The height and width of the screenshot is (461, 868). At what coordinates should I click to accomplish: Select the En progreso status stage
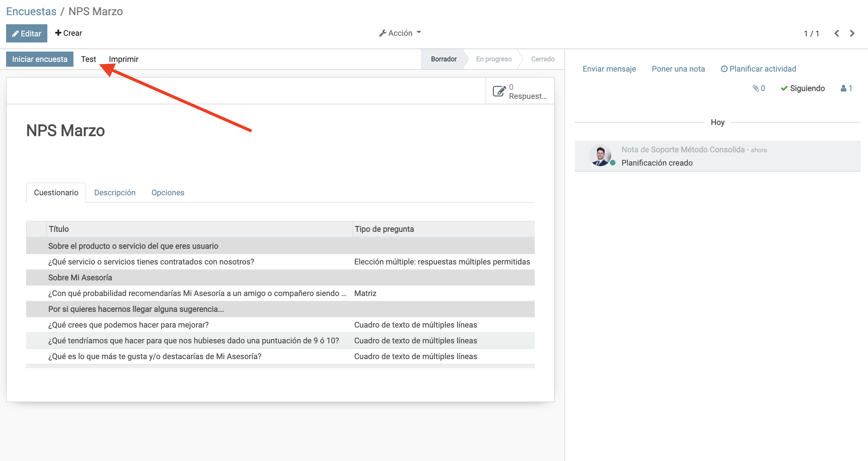click(x=494, y=59)
